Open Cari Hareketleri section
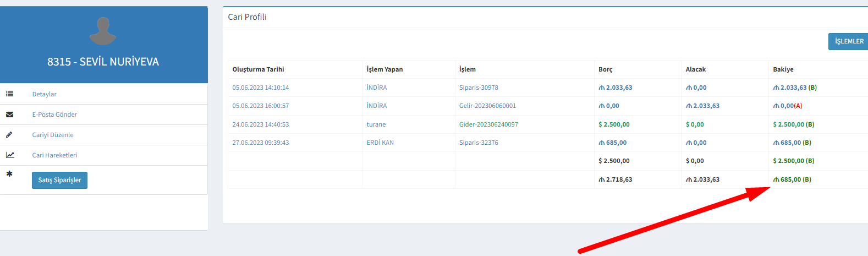The height and width of the screenshot is (256, 868). click(x=54, y=155)
